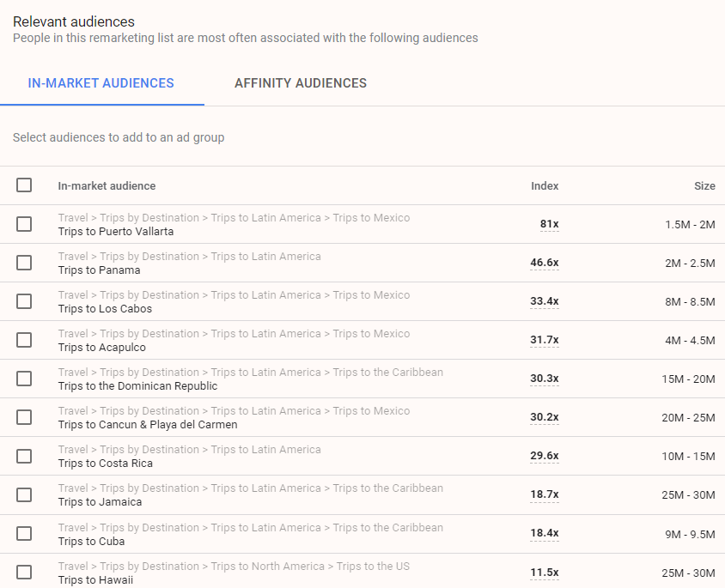This screenshot has height=588, width=725.
Task: Enable the Trips to Hawaii checkbox
Action: pos(24,572)
